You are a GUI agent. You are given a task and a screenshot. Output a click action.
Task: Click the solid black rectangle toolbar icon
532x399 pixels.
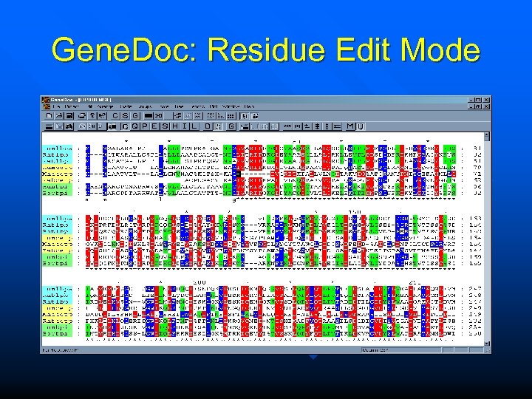point(149,116)
